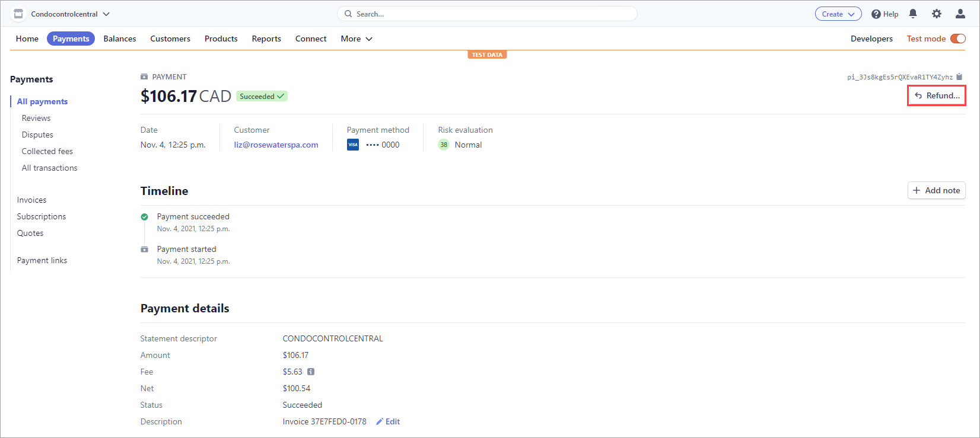Viewport: 980px width, 438px height.
Task: Click the Refund button
Action: click(937, 95)
